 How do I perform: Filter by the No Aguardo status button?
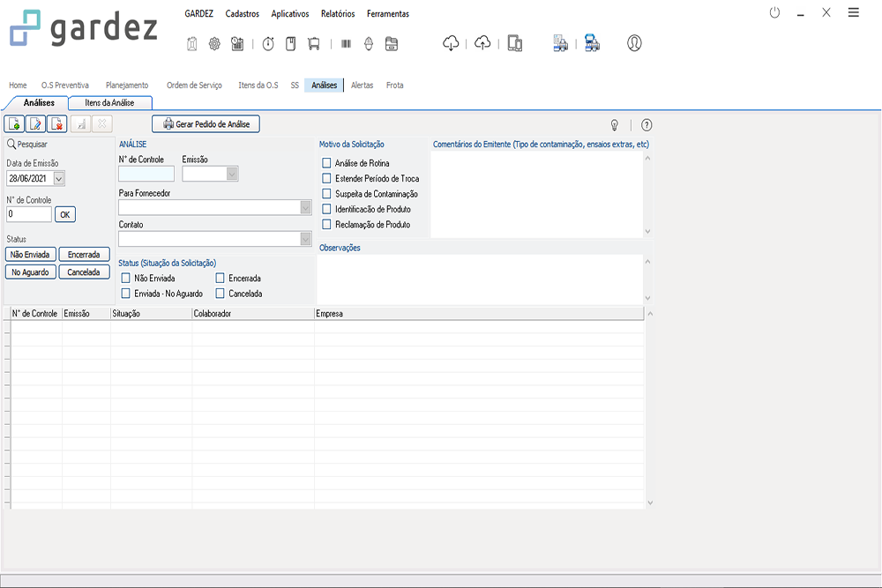point(30,272)
